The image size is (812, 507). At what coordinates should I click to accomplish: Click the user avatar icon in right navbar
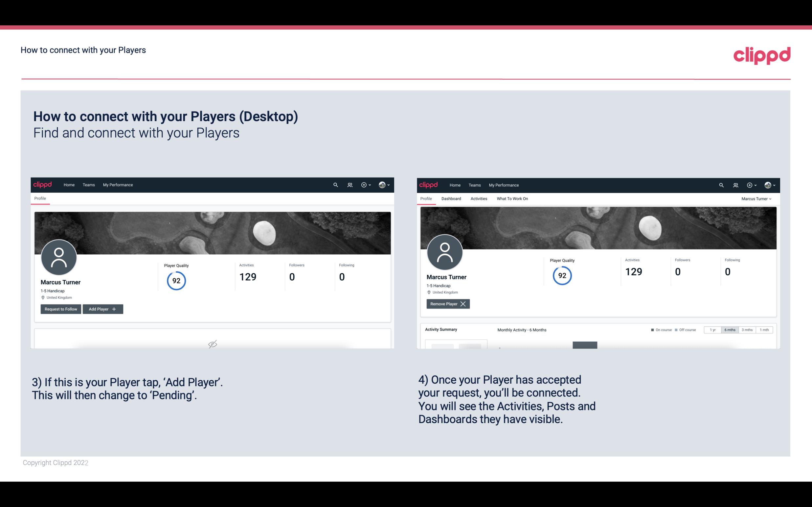(768, 185)
